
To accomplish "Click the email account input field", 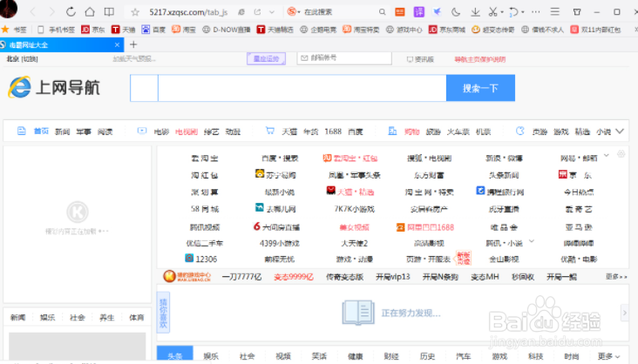I will click(x=344, y=58).
